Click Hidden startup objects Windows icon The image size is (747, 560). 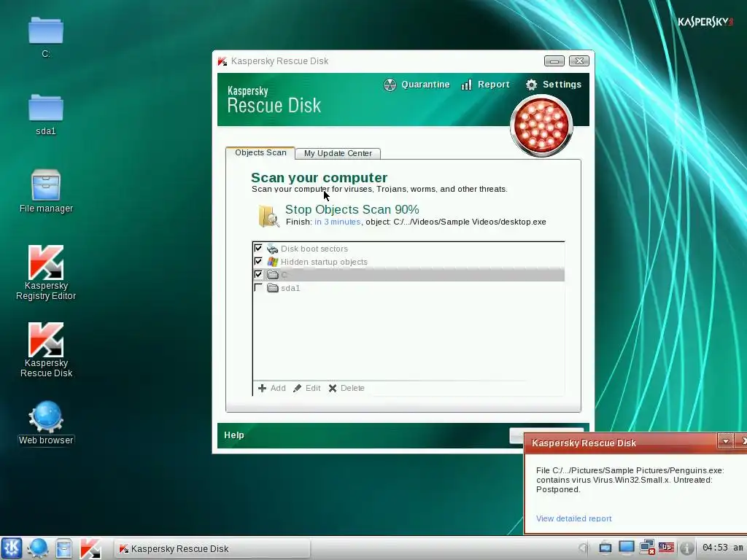click(273, 262)
